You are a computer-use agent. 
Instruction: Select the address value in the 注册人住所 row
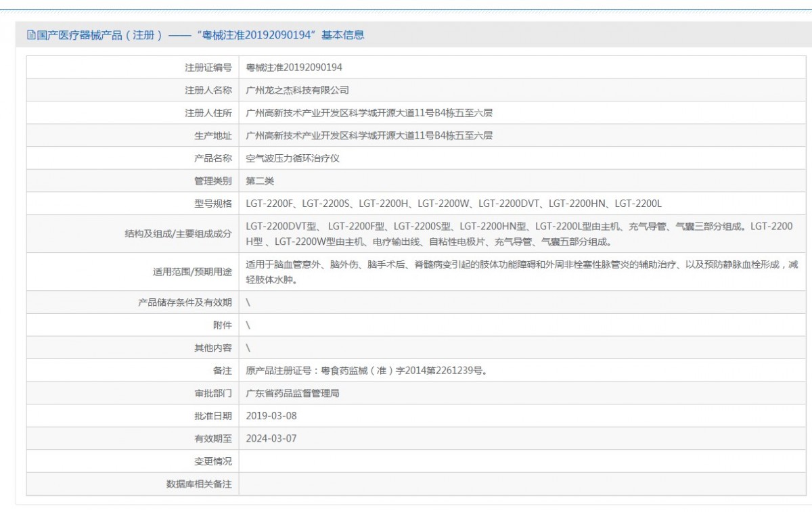369,113
